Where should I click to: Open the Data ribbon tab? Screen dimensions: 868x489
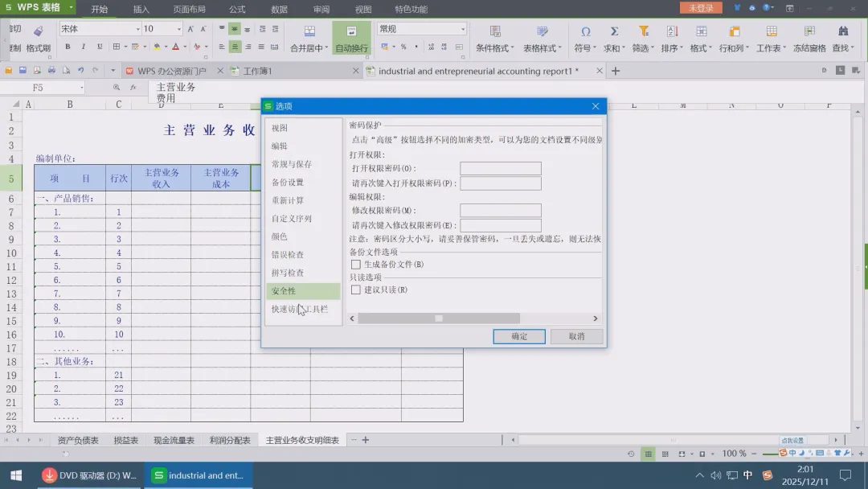coord(279,10)
